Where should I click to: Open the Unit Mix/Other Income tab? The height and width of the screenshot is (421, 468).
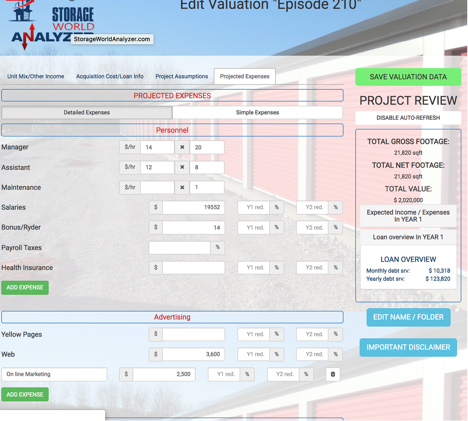pos(36,76)
